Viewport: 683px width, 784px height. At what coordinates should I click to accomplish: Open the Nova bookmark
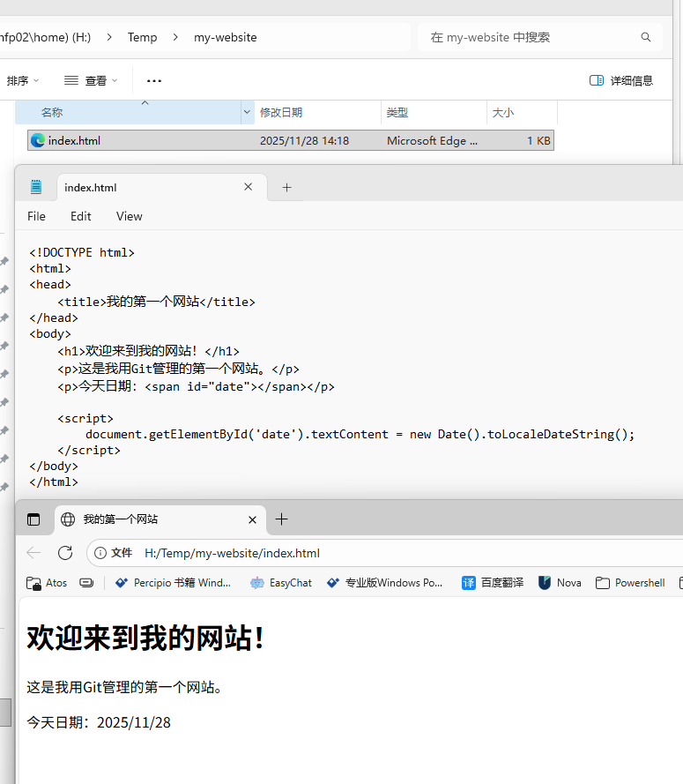560,583
